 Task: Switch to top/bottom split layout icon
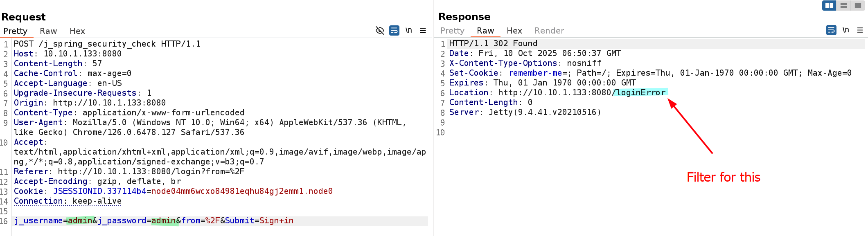point(843,6)
